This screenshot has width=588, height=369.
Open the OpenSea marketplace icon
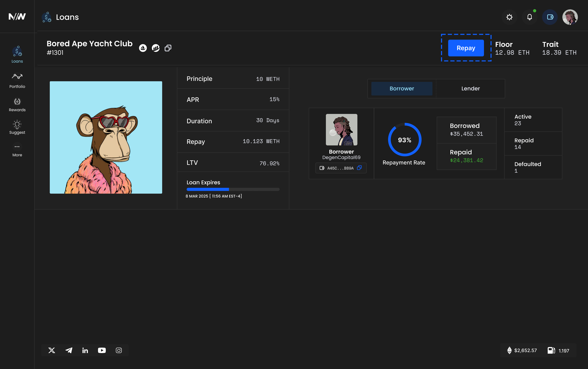pos(143,48)
